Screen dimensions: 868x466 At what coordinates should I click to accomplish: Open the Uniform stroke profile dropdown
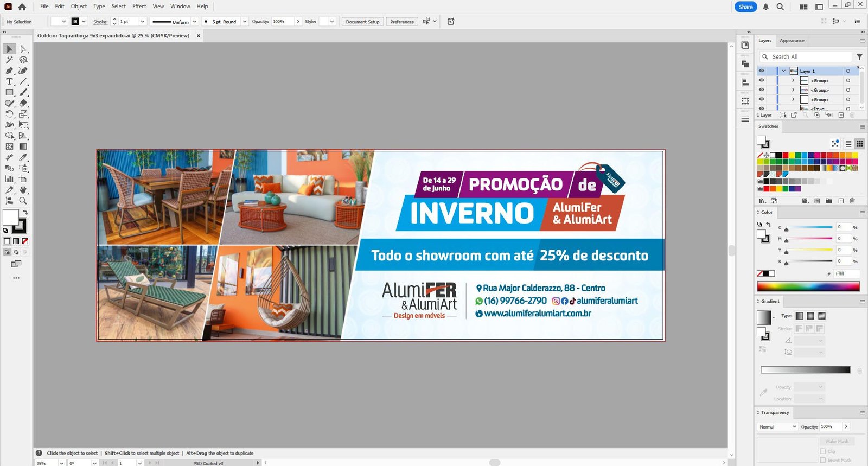(x=195, y=22)
